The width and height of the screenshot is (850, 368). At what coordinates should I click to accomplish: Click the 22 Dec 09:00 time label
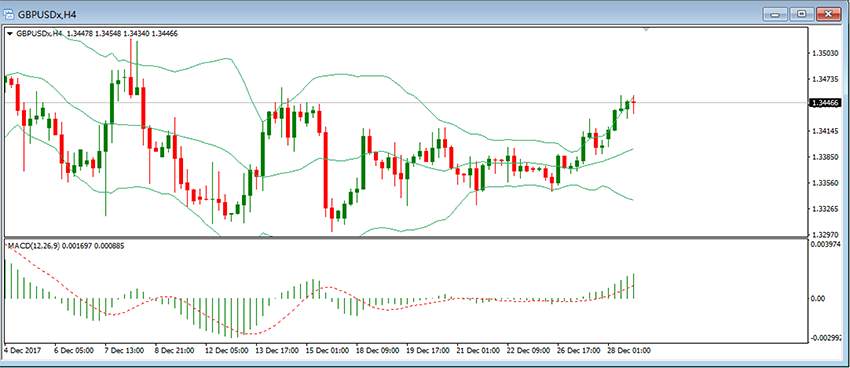529,351
